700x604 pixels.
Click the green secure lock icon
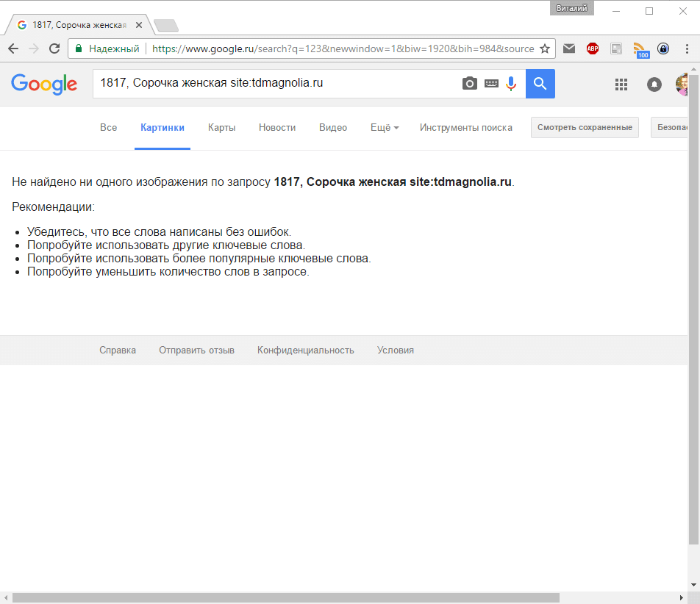click(x=79, y=48)
